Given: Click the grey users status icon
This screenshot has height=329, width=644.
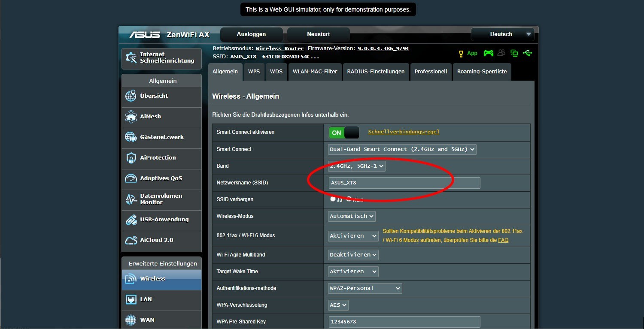Looking at the screenshot, I should (x=501, y=53).
